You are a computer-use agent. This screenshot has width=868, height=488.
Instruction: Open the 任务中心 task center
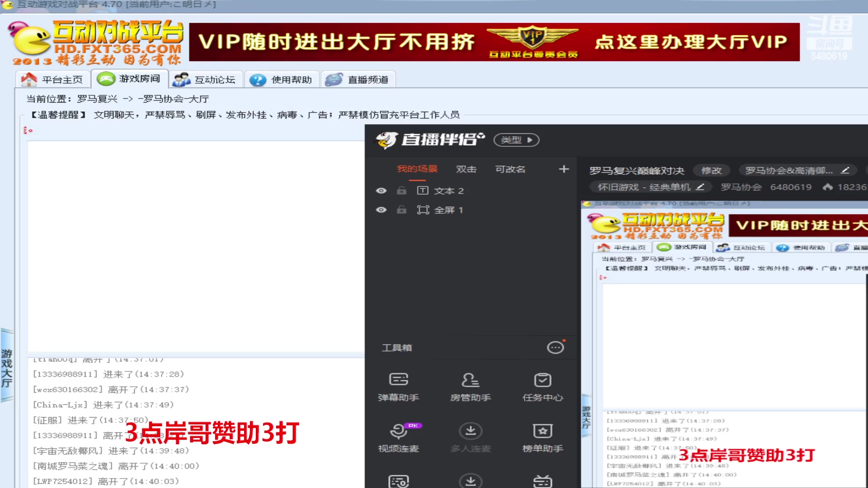(x=542, y=387)
